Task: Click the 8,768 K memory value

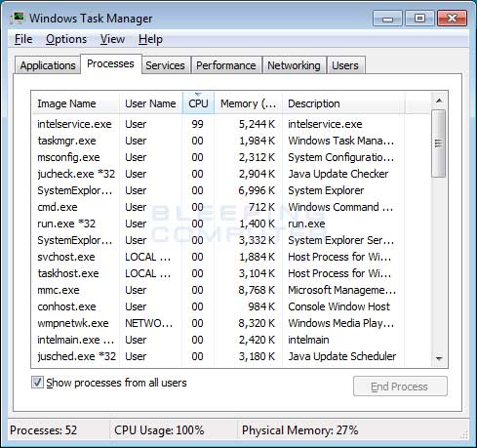Action: (x=257, y=290)
